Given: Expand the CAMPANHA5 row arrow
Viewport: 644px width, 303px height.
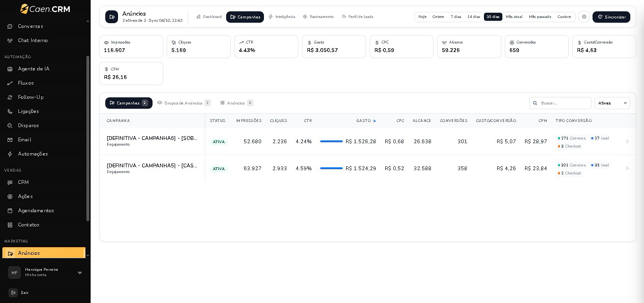Looking at the screenshot, I should (x=627, y=168).
